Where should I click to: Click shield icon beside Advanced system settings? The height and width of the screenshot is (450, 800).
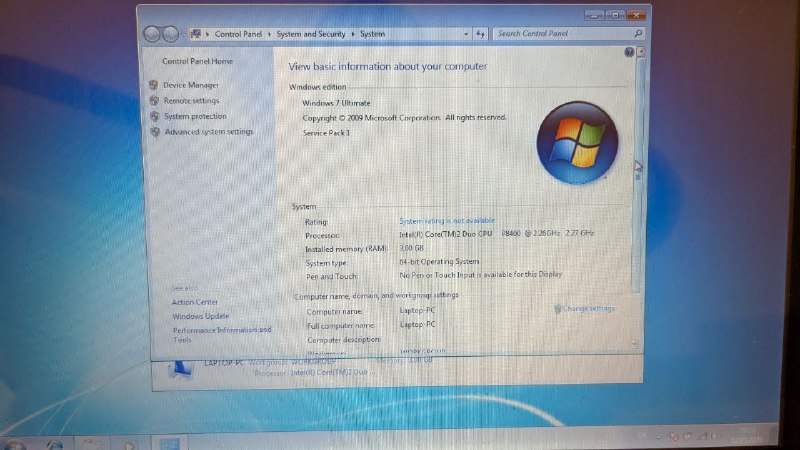(156, 132)
